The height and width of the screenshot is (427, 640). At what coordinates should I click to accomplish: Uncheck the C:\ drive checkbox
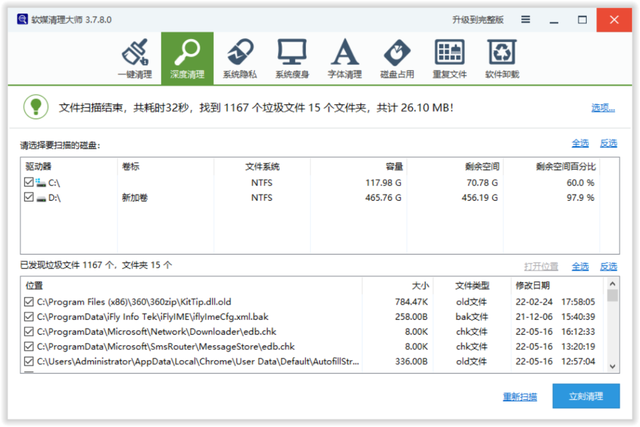pos(29,182)
